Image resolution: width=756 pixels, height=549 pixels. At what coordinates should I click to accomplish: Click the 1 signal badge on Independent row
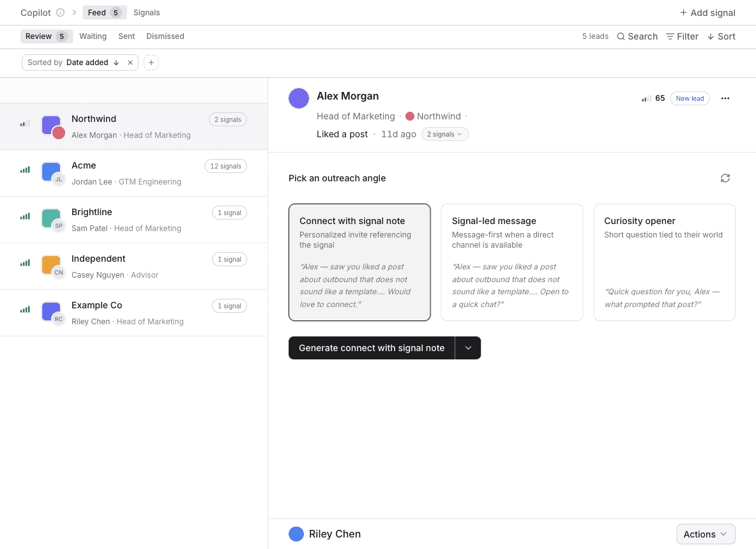pos(229,259)
